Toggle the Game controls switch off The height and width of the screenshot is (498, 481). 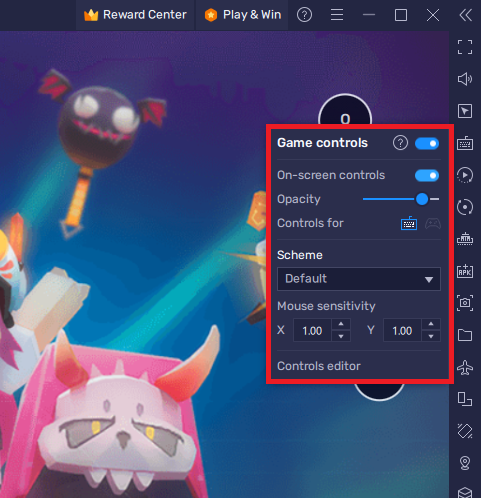click(x=427, y=143)
